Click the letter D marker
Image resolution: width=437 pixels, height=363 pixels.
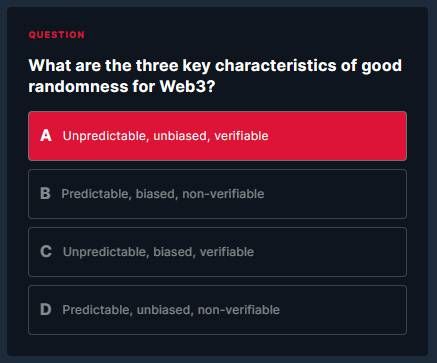[46, 310]
